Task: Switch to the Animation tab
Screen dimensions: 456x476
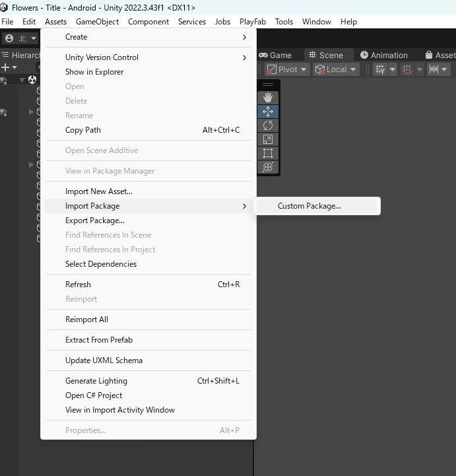Action: 384,55
